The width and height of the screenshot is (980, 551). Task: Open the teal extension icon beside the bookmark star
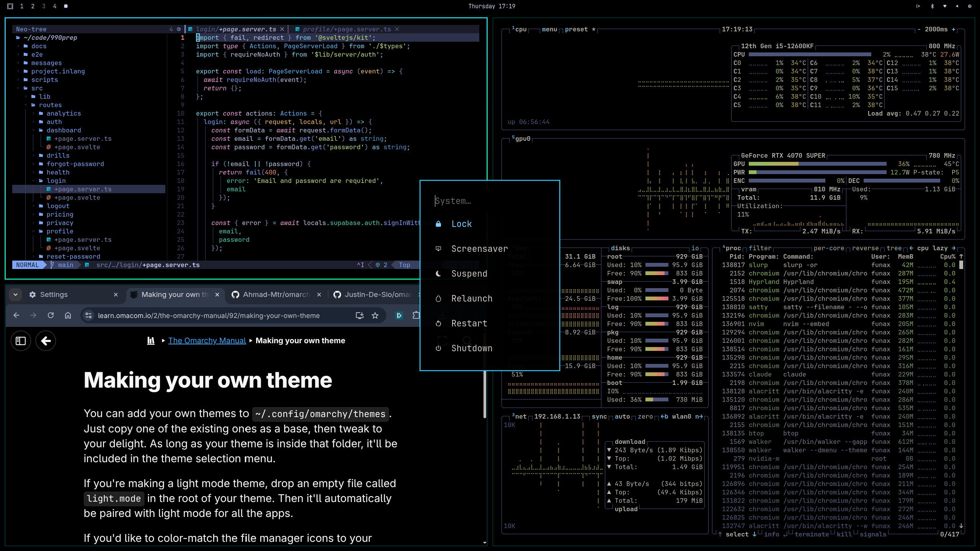[399, 316]
